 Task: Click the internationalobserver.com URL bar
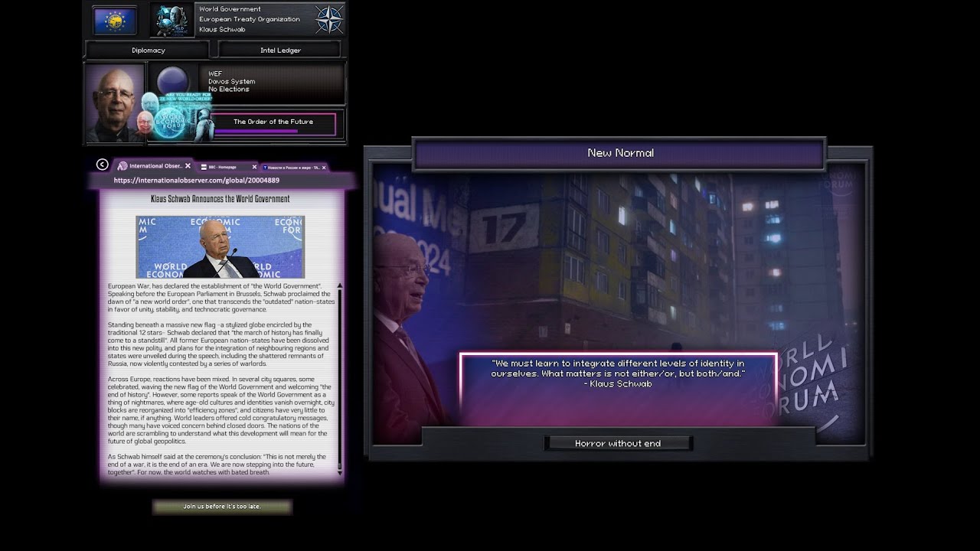tap(222, 181)
